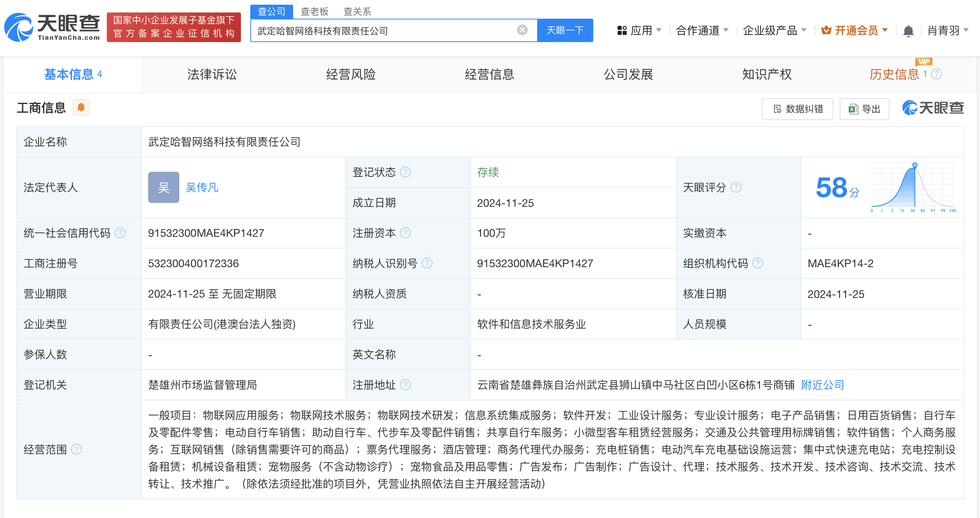
Task: Click the orange alert bell beside 工商信息
Action: point(81,107)
